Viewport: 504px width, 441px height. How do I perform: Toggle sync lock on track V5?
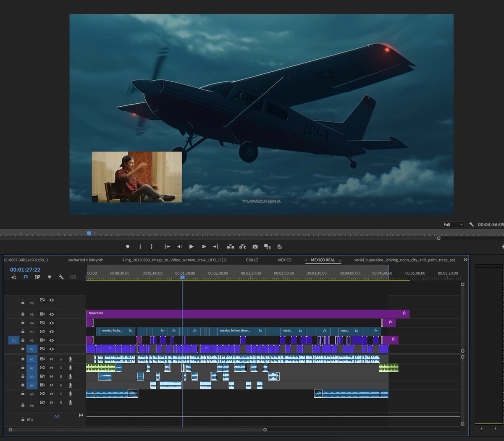click(x=42, y=314)
